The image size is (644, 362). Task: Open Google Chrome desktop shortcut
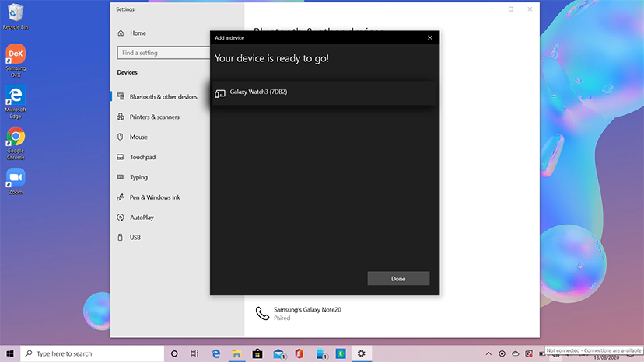tap(16, 143)
